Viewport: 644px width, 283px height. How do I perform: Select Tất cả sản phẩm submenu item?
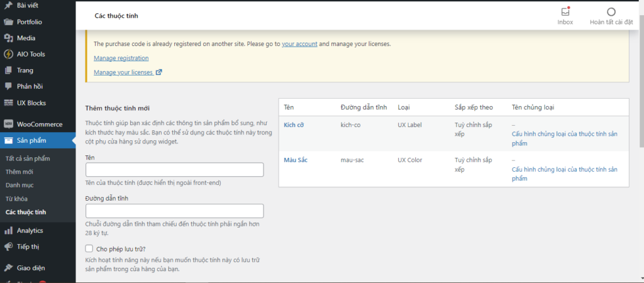[x=28, y=158]
